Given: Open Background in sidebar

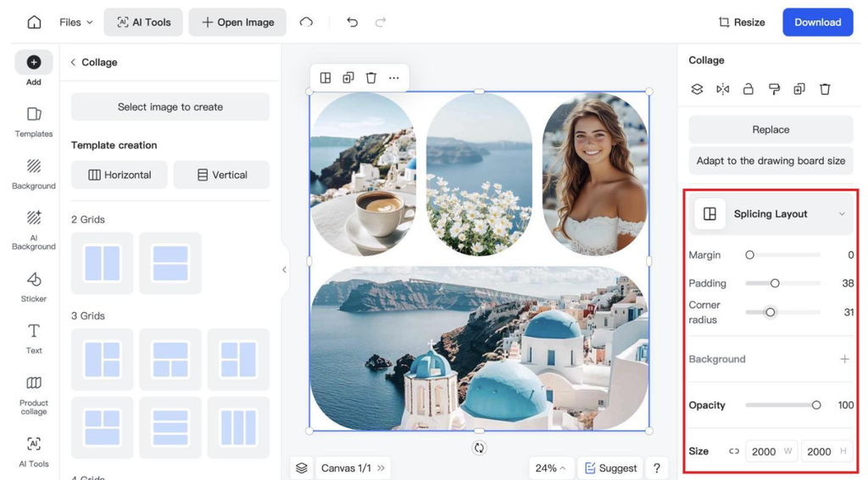Looking at the screenshot, I should (x=34, y=175).
